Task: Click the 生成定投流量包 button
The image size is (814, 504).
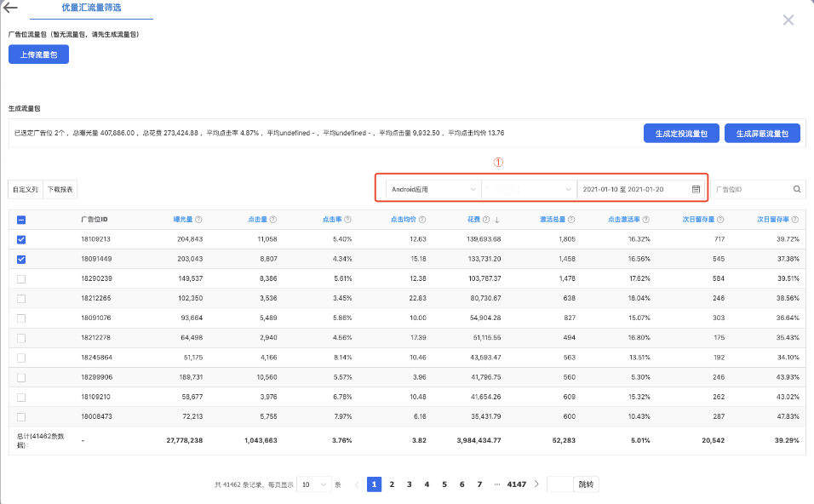Action: 681,134
